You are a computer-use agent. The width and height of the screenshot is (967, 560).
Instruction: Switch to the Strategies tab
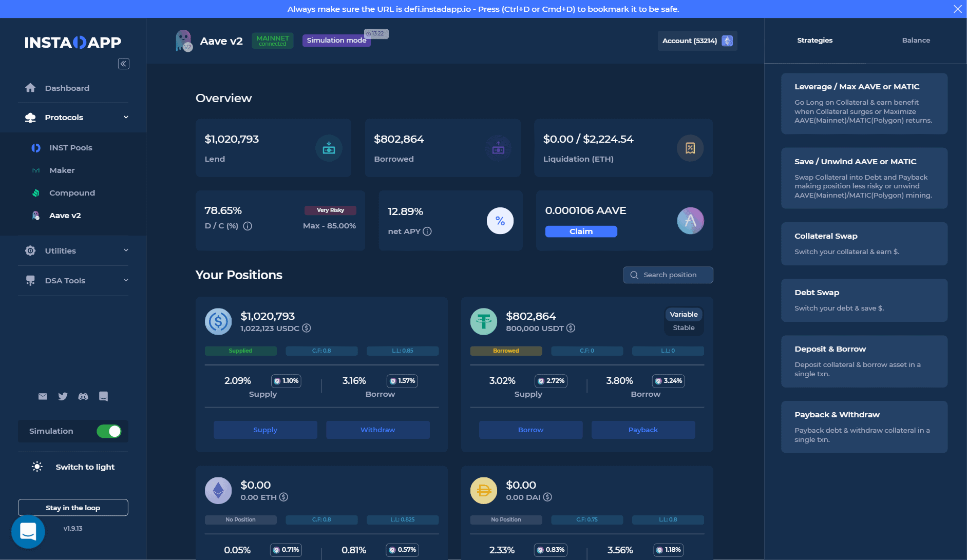[x=814, y=41]
